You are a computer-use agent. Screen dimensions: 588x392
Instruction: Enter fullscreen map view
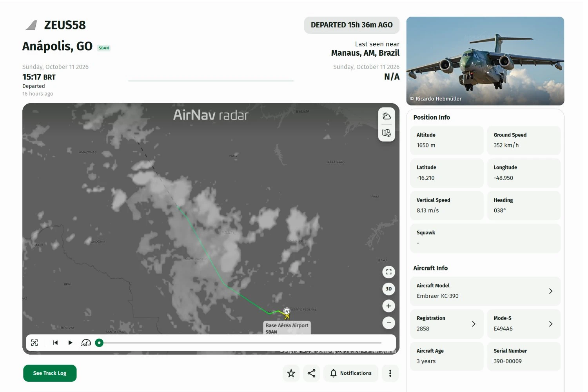click(x=388, y=272)
